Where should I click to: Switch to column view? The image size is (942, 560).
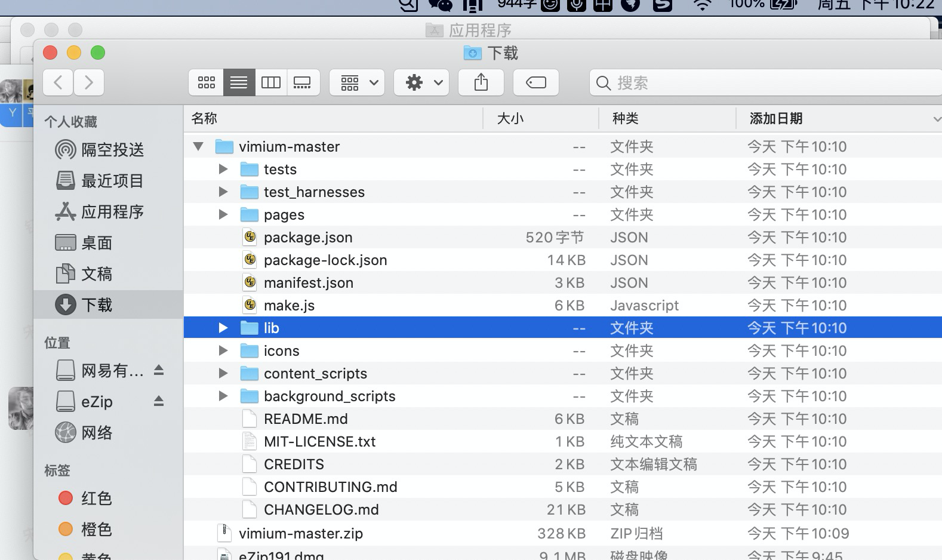[x=271, y=82]
